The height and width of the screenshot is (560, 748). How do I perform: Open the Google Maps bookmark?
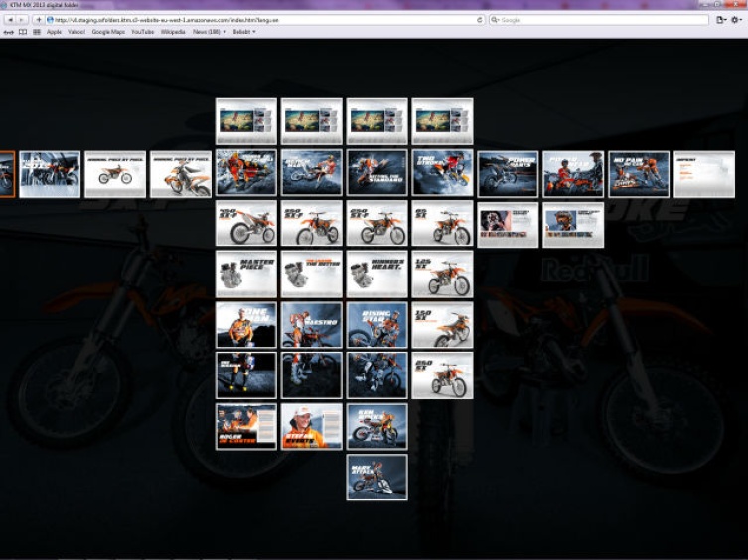108,32
